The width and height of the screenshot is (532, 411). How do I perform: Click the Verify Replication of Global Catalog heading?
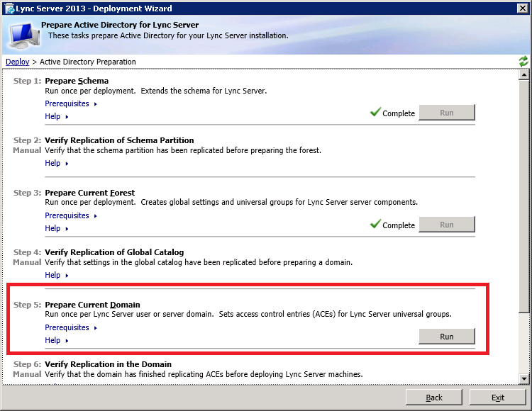[x=114, y=252]
